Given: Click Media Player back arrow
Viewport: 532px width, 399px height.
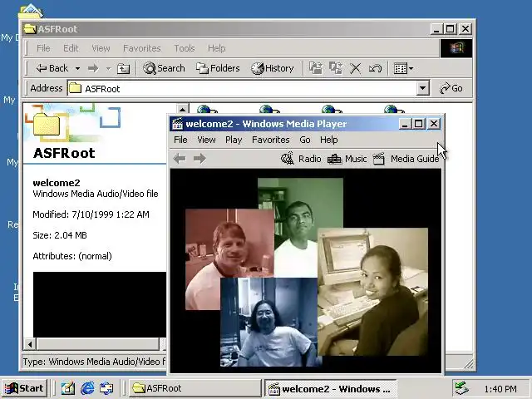Looking at the screenshot, I should (180, 159).
